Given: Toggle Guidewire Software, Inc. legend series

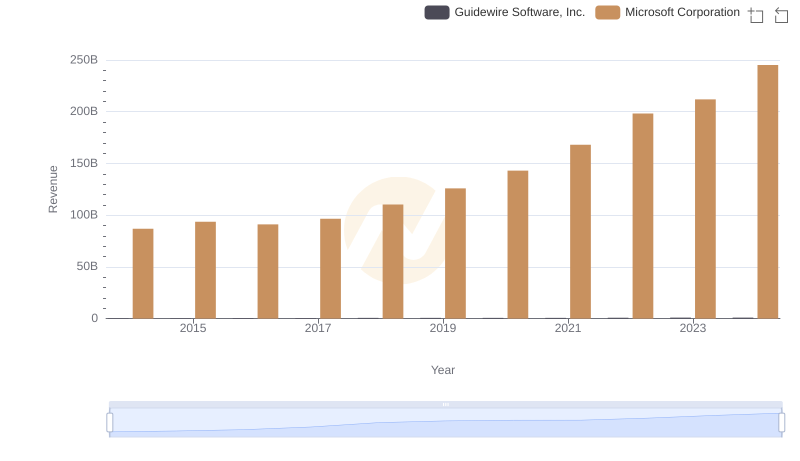Looking at the screenshot, I should click(x=505, y=12).
